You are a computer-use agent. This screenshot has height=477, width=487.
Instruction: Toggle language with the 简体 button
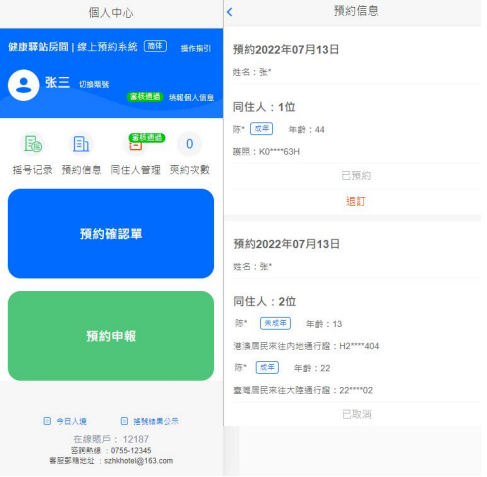click(x=155, y=46)
